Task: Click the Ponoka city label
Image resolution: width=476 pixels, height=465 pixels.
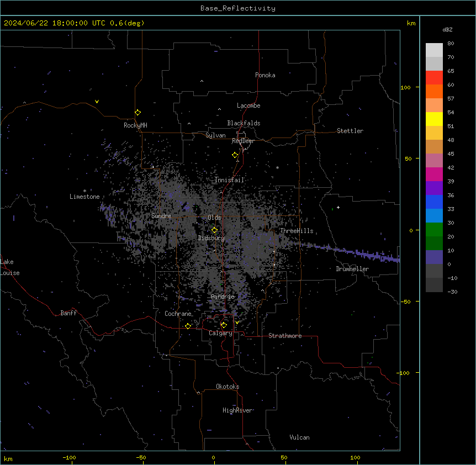Action: (265, 75)
